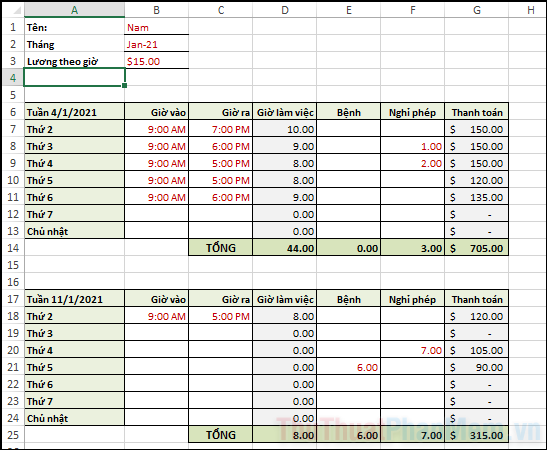
Task: Click the 'Tên:' label cell
Action: click(x=74, y=27)
